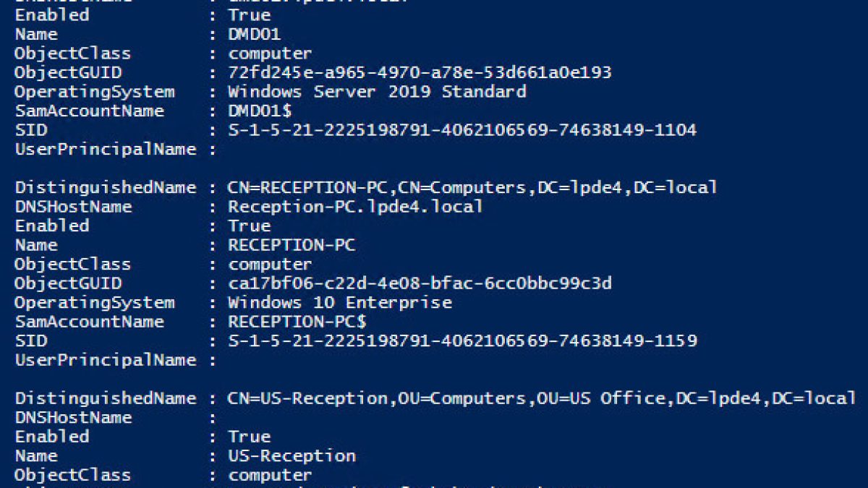Screen dimensions: 868x488
Task: Click the UserPrincipalName label below SID 1104
Action: click(x=105, y=149)
